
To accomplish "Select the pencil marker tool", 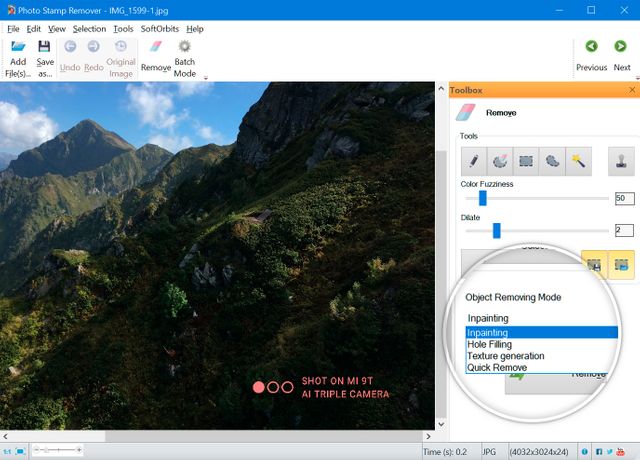I will pyautogui.click(x=473, y=161).
